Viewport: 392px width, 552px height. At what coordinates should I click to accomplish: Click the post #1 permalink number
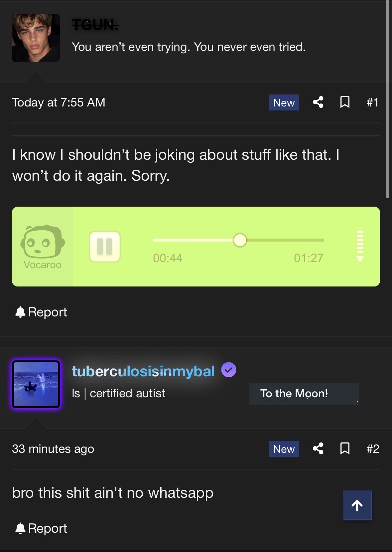pyautogui.click(x=373, y=102)
